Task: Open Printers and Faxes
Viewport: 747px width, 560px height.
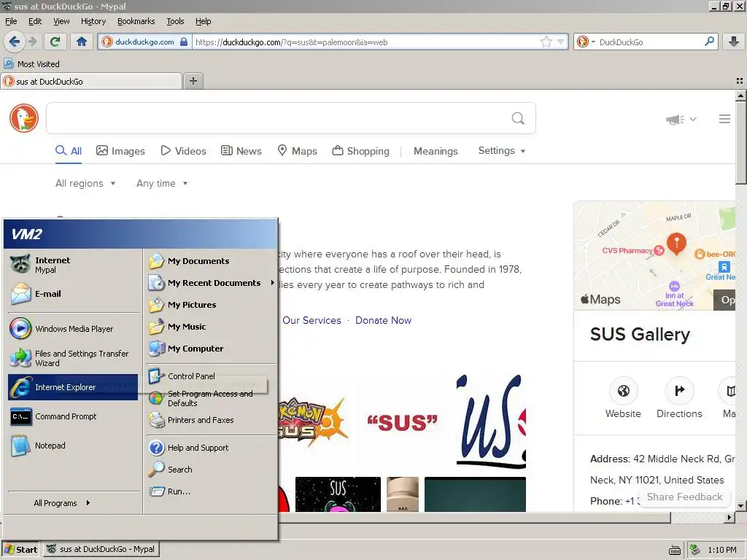Action: (x=211, y=420)
